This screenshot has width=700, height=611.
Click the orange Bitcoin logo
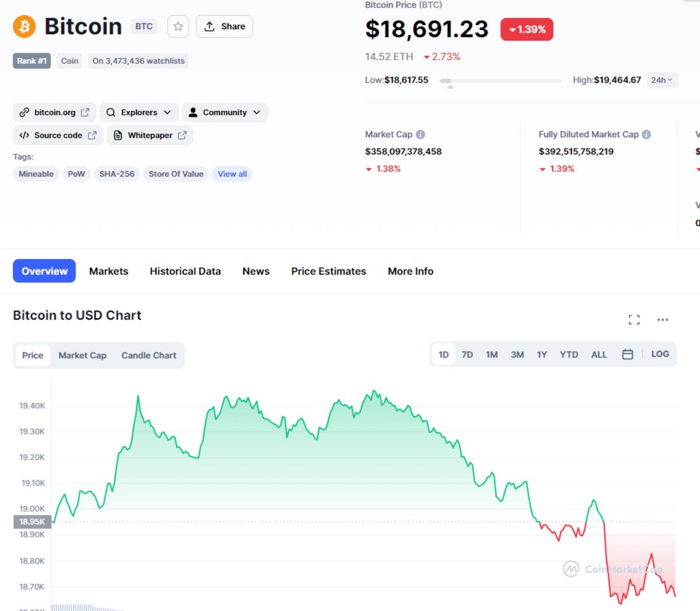pos(24,27)
